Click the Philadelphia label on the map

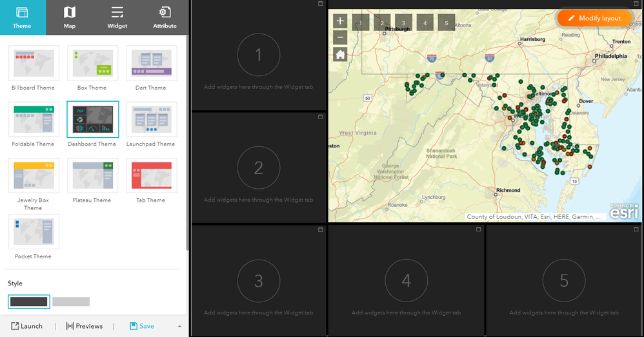[x=610, y=56]
